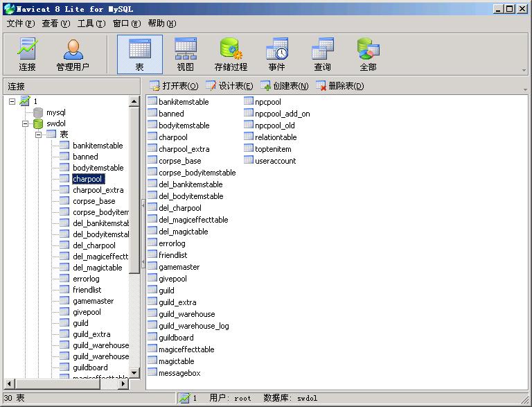
Task: Click the messagebox table icon in list
Action: pyautogui.click(x=152, y=372)
